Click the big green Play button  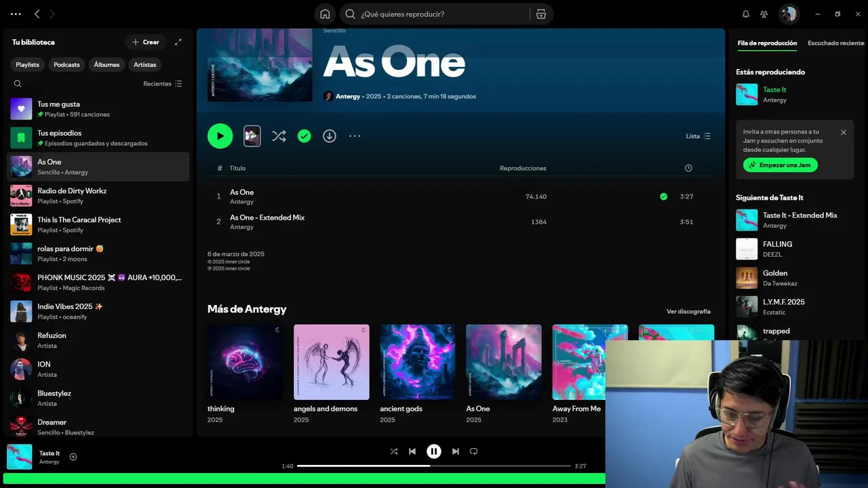(220, 136)
